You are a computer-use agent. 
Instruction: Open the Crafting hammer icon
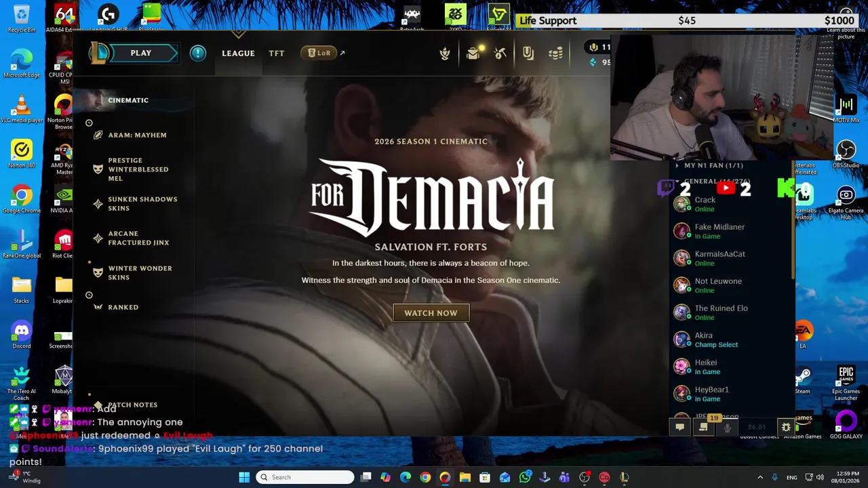[x=500, y=53]
